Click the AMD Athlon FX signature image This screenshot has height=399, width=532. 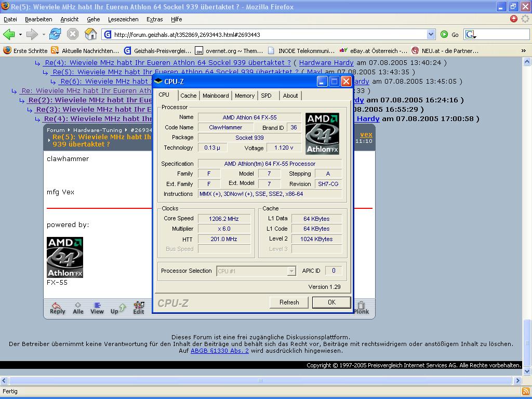65,257
